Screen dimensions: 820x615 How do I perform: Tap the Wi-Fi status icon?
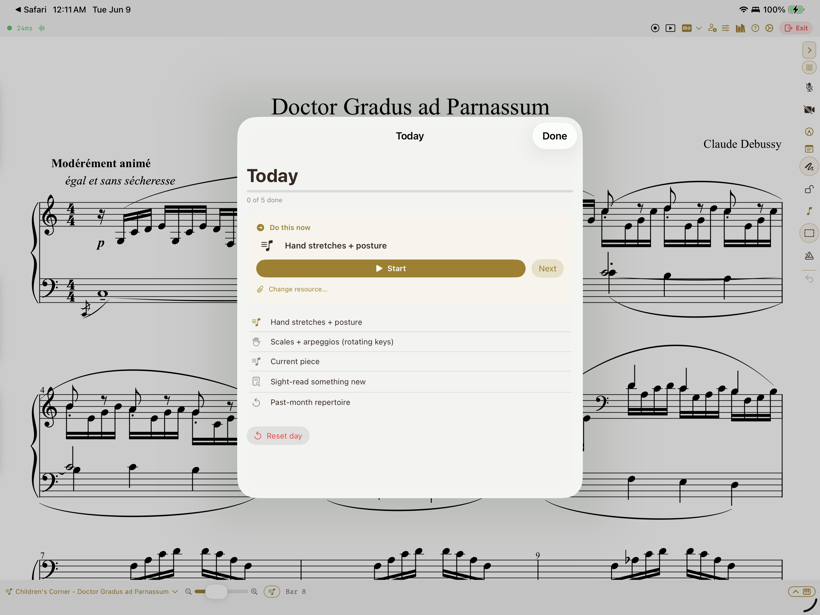(x=743, y=9)
